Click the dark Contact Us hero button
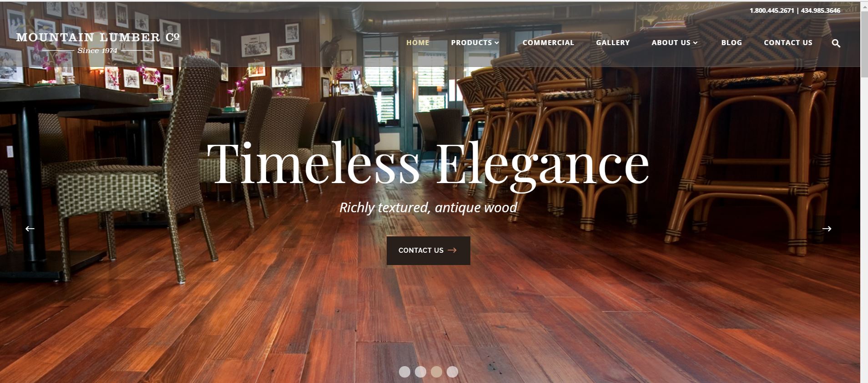 click(428, 250)
